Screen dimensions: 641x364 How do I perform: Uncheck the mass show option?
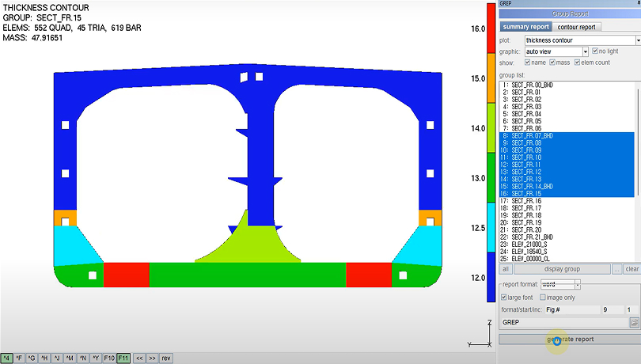551,63
